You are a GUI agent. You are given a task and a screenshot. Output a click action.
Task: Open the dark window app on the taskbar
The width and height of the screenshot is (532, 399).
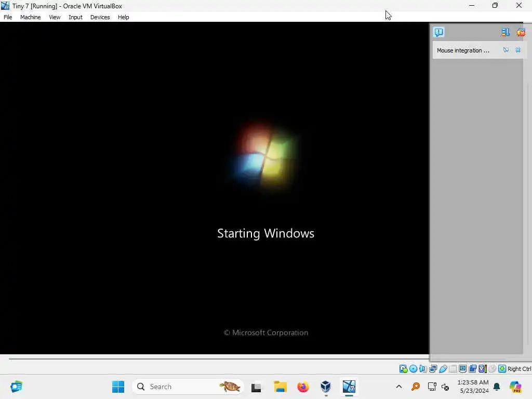pos(256,387)
